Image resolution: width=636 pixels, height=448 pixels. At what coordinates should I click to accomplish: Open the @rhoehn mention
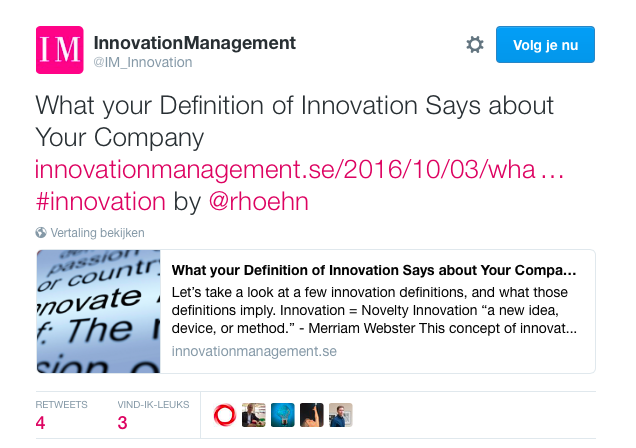pos(259,201)
